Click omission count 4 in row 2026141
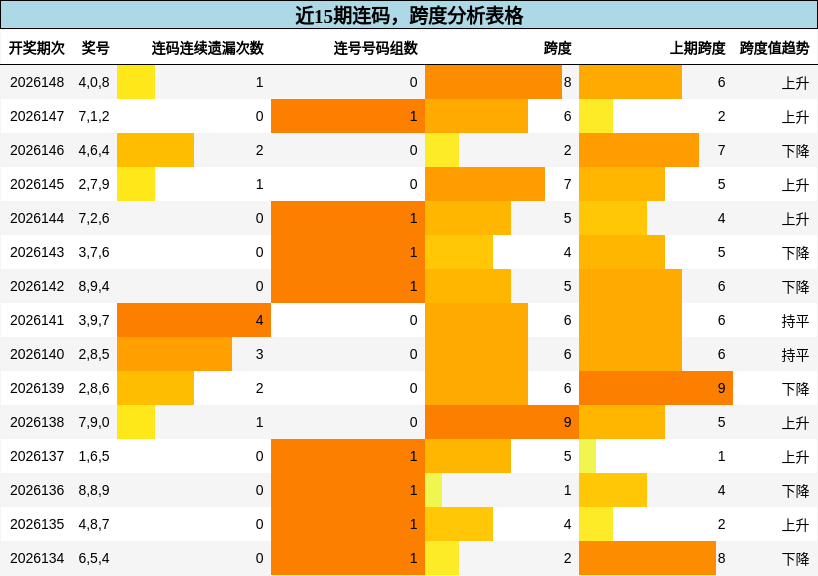Viewport: 818px width, 576px height. (259, 320)
